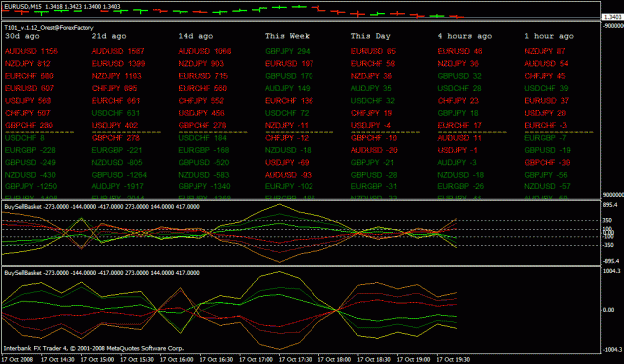Select GBPJPY -21 in This Day column
Viewport: 624px width, 364px height.
pyautogui.click(x=372, y=163)
